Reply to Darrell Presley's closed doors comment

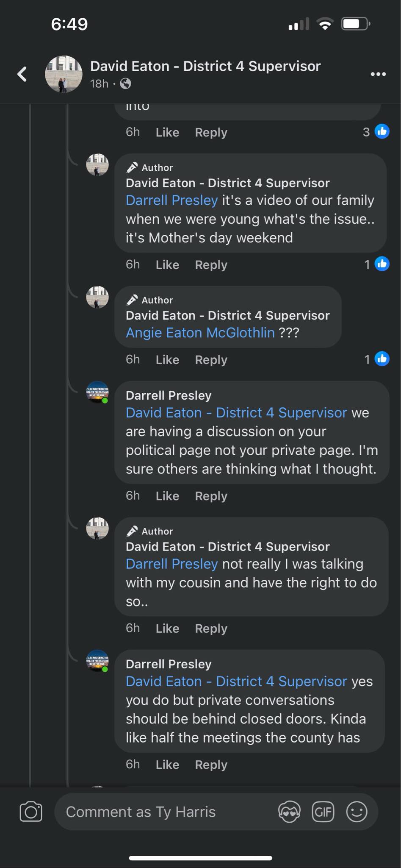(211, 765)
